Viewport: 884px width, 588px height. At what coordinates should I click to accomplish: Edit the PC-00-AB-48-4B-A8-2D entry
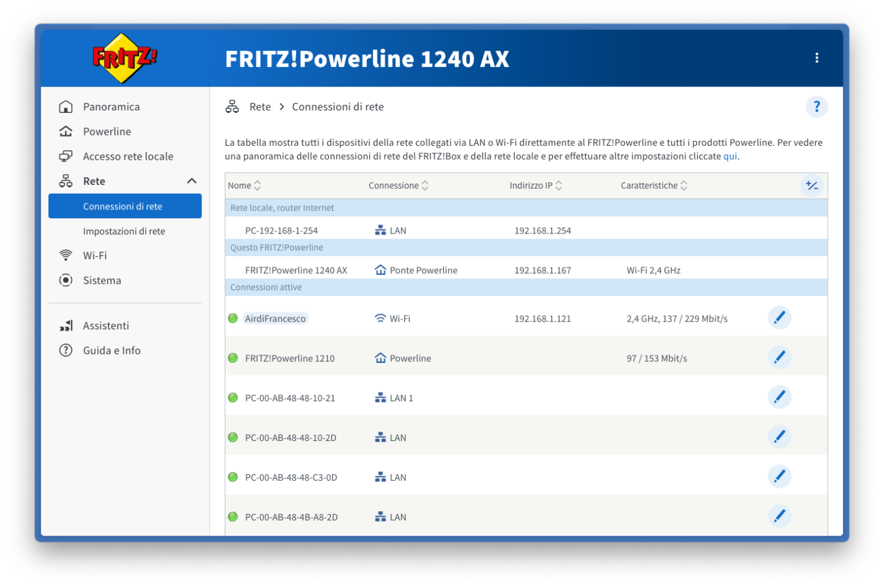click(779, 516)
